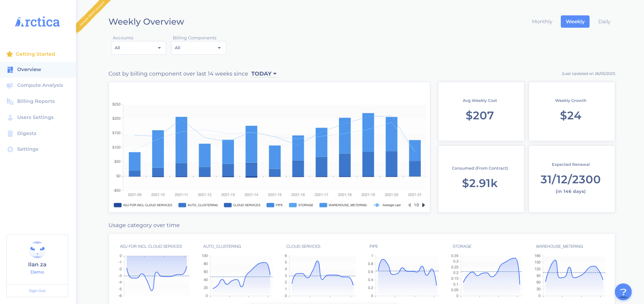644x304 pixels.
Task: Click the Last Updated on 26/05/2021 note
Action: 589,74
